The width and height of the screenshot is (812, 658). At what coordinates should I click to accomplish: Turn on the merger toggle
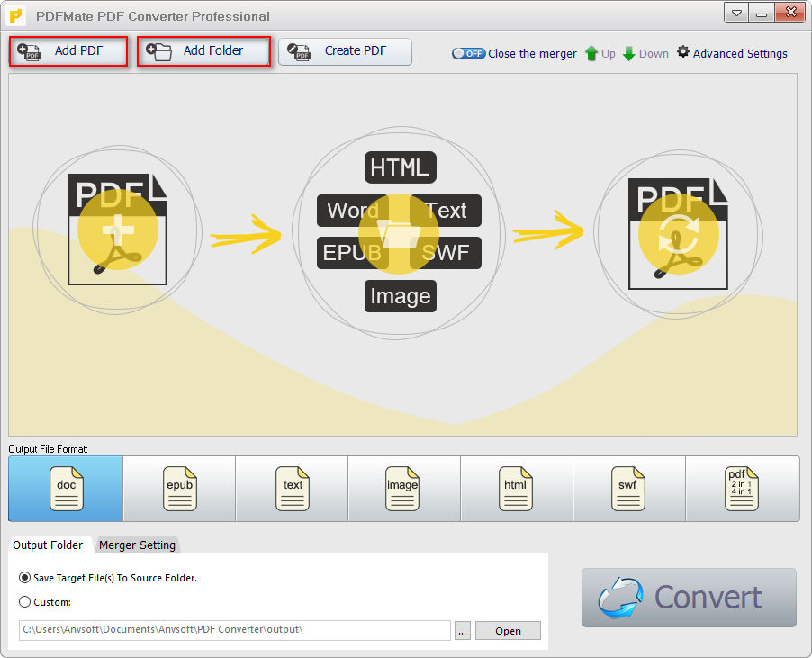click(x=468, y=53)
